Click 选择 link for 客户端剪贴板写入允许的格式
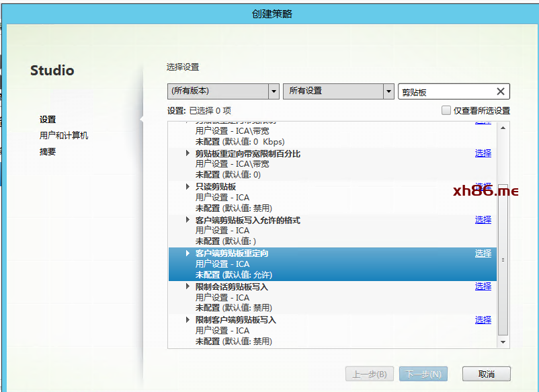 click(x=483, y=220)
